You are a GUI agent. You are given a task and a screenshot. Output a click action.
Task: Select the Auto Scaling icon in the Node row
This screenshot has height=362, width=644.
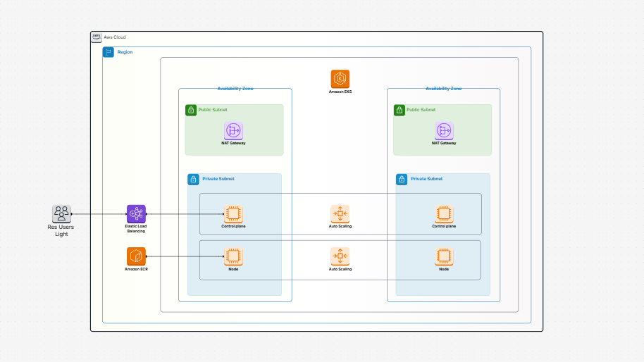tap(340, 256)
